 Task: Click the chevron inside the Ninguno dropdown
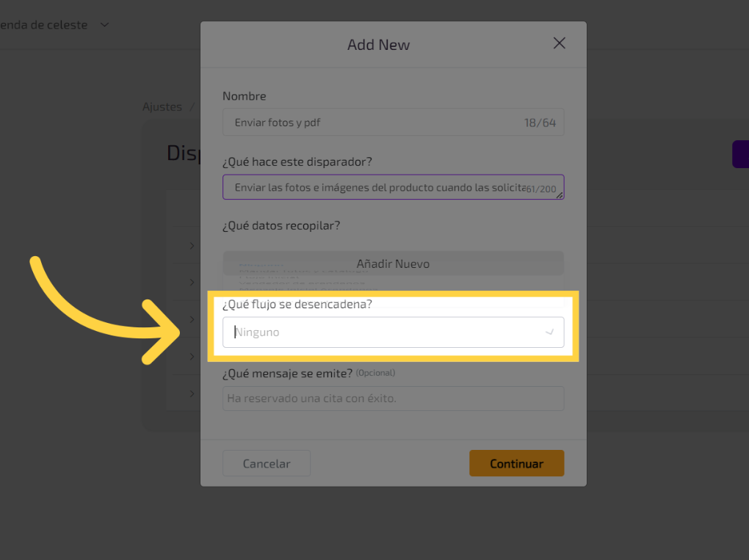pyautogui.click(x=549, y=332)
